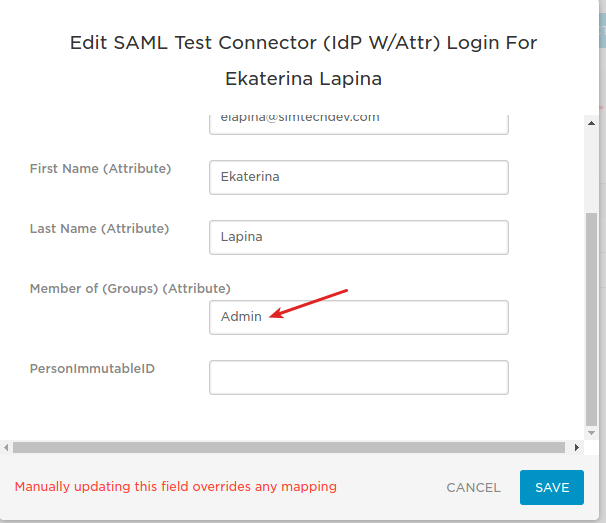Click the Member of Groups field showing Admin
This screenshot has height=523, width=606.
click(359, 317)
